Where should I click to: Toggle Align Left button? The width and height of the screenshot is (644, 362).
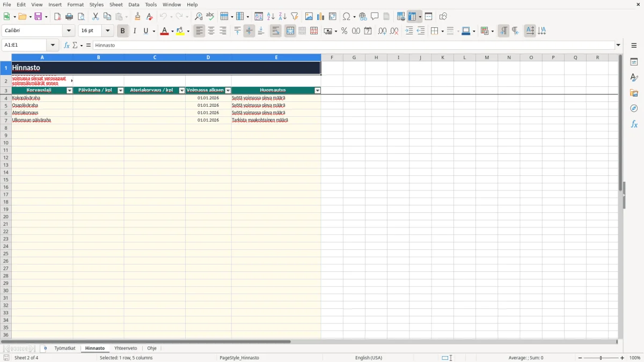[200, 31]
